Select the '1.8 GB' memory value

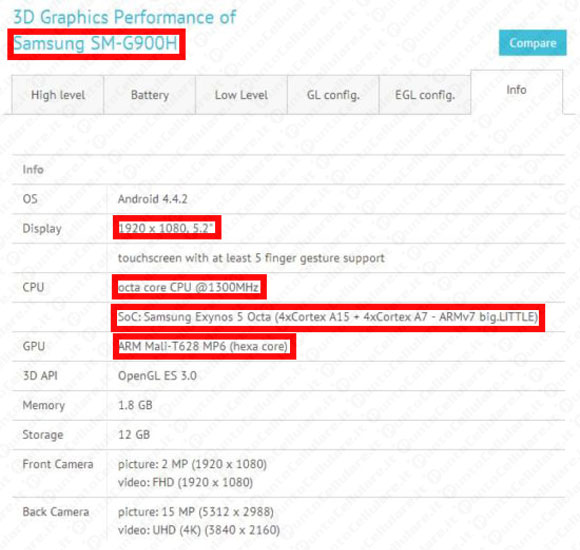click(x=135, y=405)
